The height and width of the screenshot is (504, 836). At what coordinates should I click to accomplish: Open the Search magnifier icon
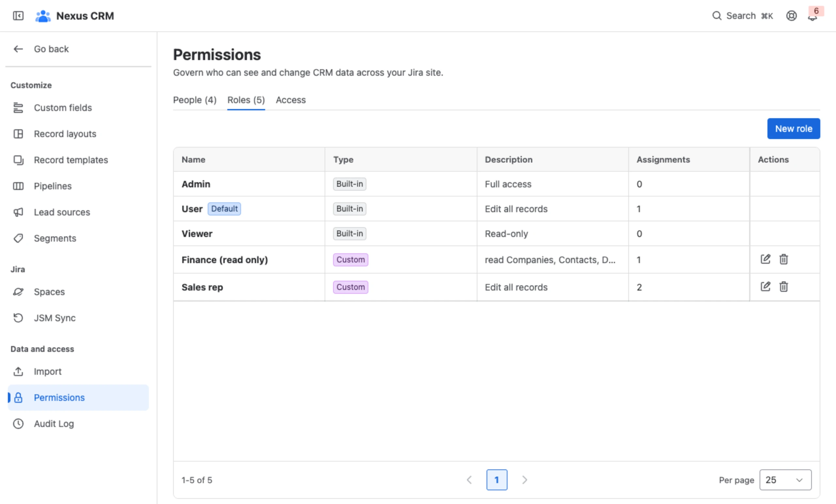(x=716, y=16)
